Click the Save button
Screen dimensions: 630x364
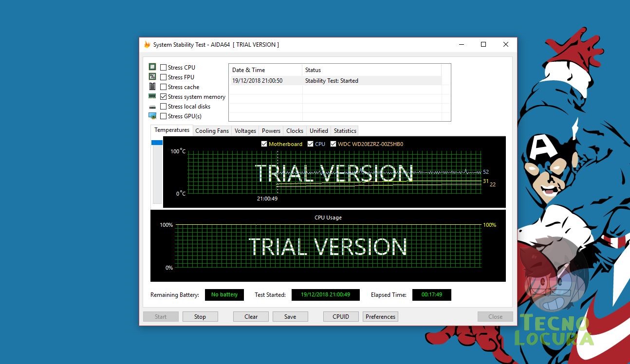[290, 317]
